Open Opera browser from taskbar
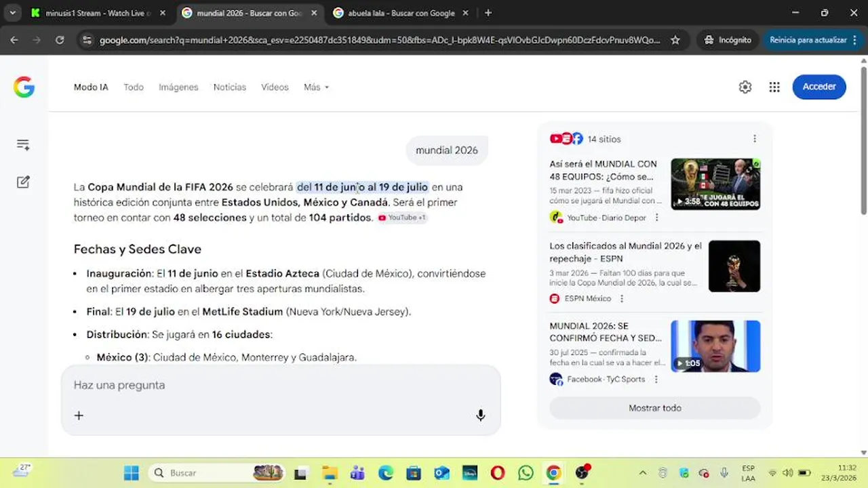The width and height of the screenshot is (868, 488). pos(498,472)
